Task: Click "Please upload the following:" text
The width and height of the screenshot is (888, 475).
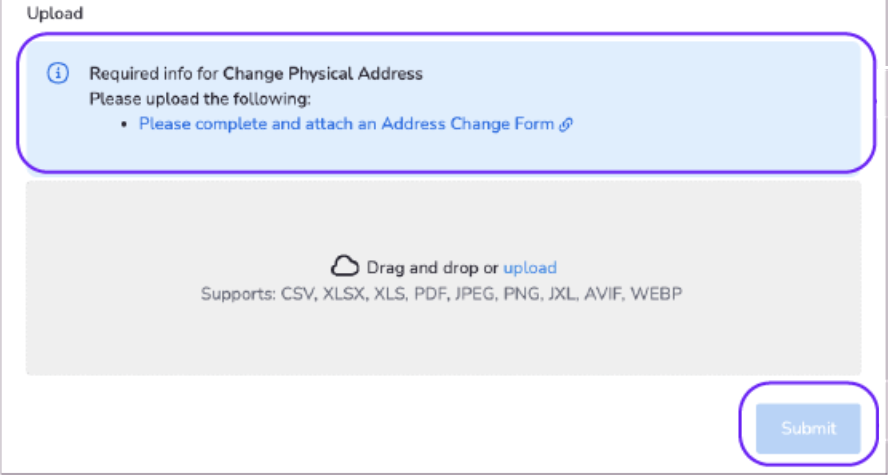Action: tap(200, 99)
